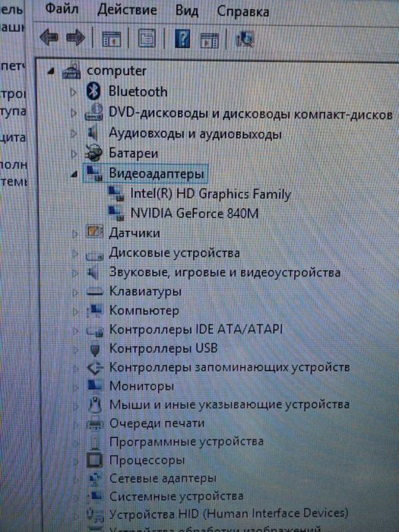The height and width of the screenshot is (532, 399).
Task: Open the Справка menu
Action: coord(243,11)
